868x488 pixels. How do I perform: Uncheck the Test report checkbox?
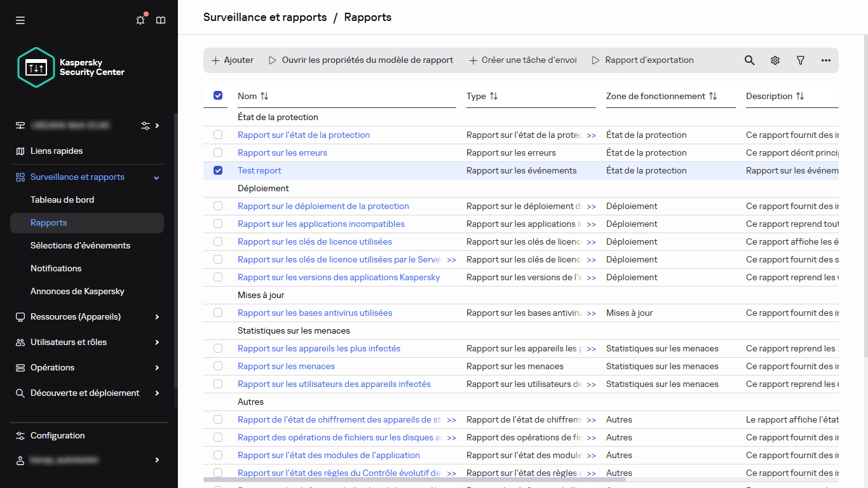(x=218, y=170)
